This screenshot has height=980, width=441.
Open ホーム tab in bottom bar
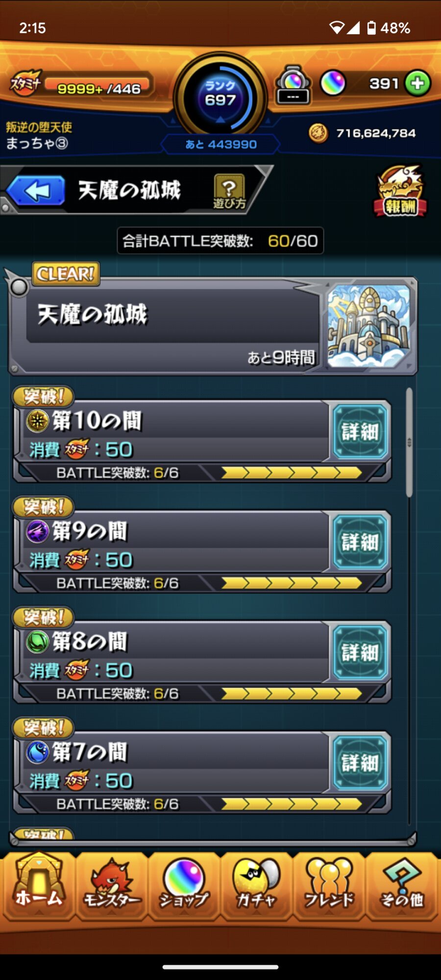39,887
